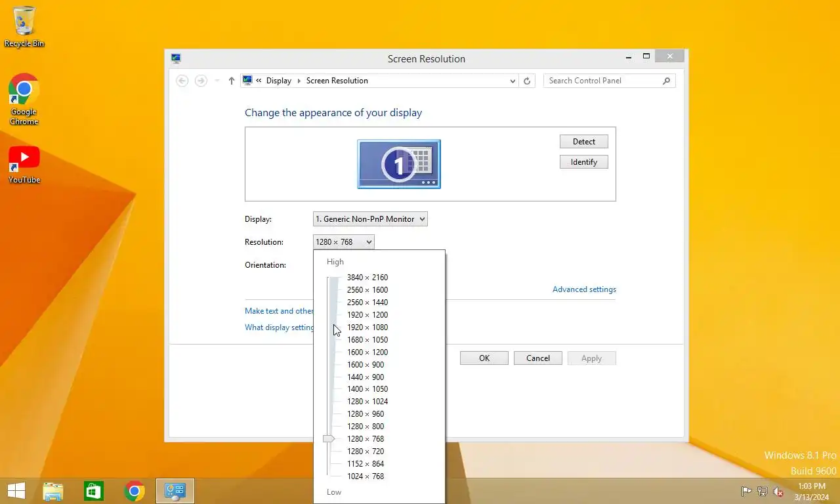Select 2560 × 1440 resolution
The width and height of the screenshot is (840, 504).
pyautogui.click(x=367, y=303)
